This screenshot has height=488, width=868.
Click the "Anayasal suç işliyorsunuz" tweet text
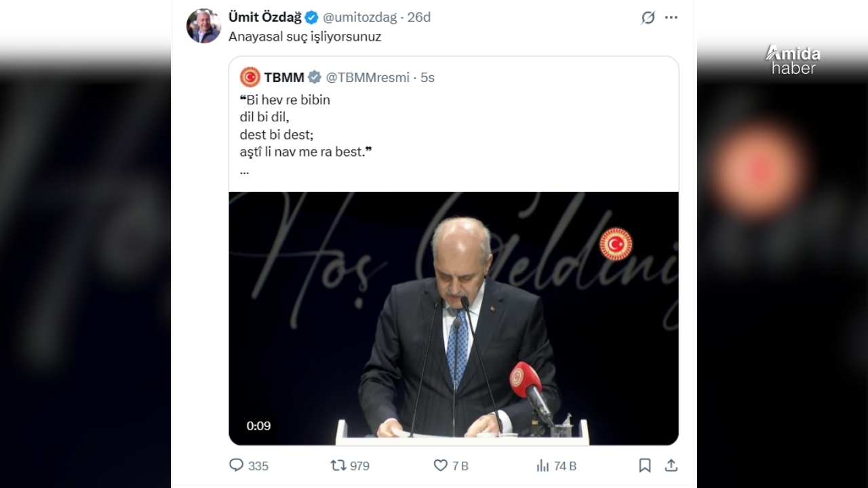click(x=304, y=37)
